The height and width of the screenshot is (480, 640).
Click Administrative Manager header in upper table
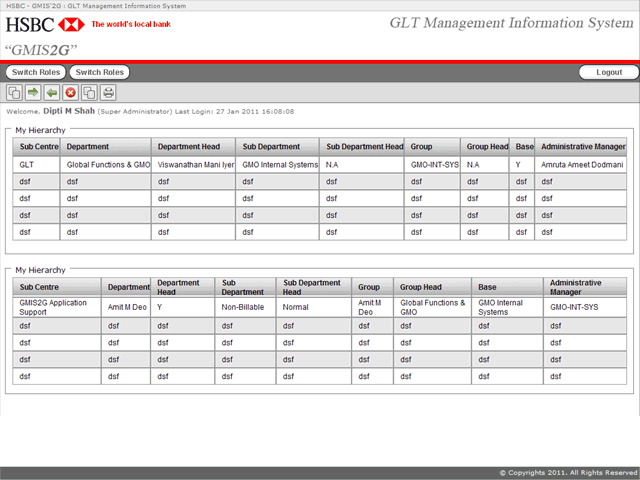click(x=581, y=146)
